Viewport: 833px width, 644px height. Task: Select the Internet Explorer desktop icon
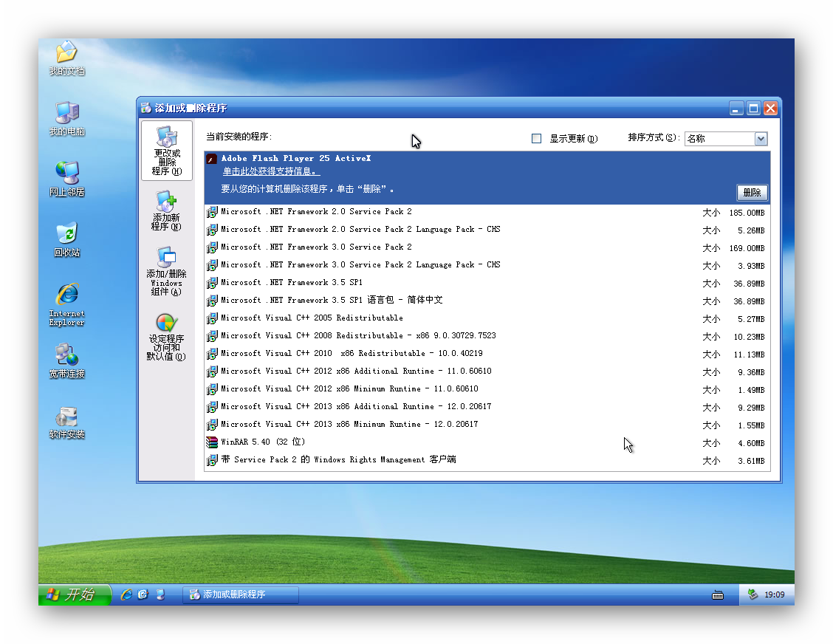coord(67,304)
